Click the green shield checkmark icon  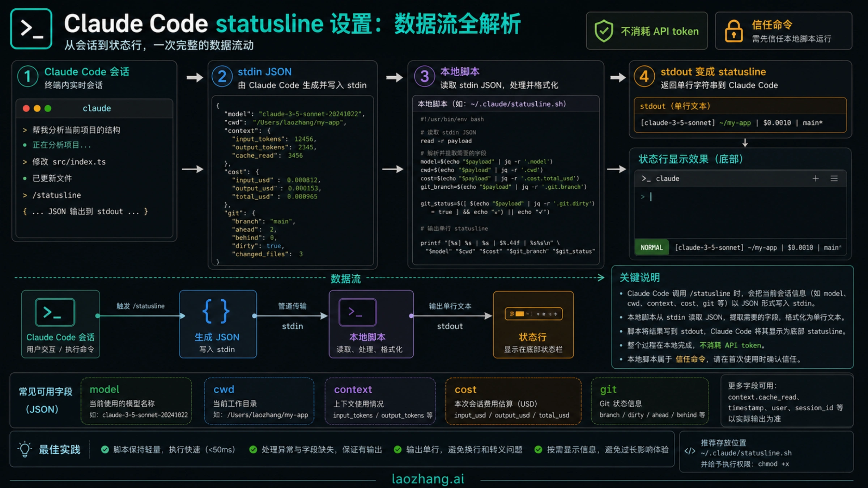coord(604,31)
